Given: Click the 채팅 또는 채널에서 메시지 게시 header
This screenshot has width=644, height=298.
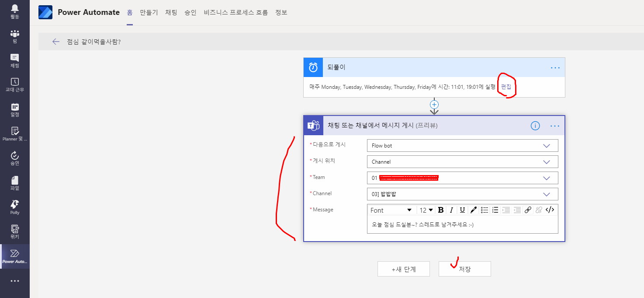Looking at the screenshot, I should pyautogui.click(x=434, y=126).
